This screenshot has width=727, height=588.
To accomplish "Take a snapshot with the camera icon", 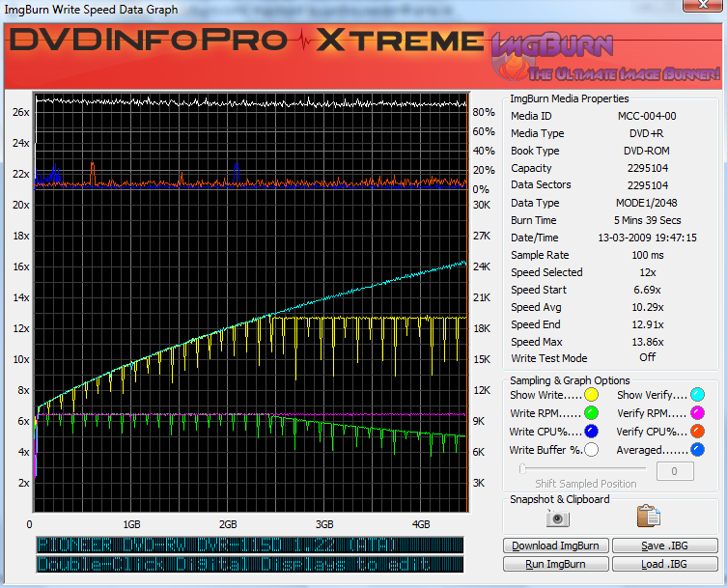I will (558, 518).
